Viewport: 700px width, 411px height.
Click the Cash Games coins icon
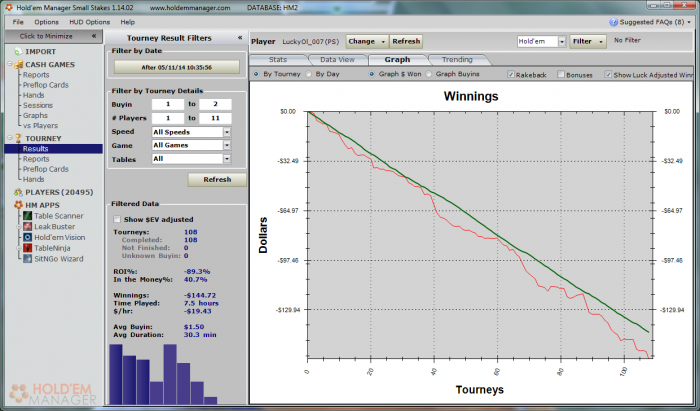18,65
